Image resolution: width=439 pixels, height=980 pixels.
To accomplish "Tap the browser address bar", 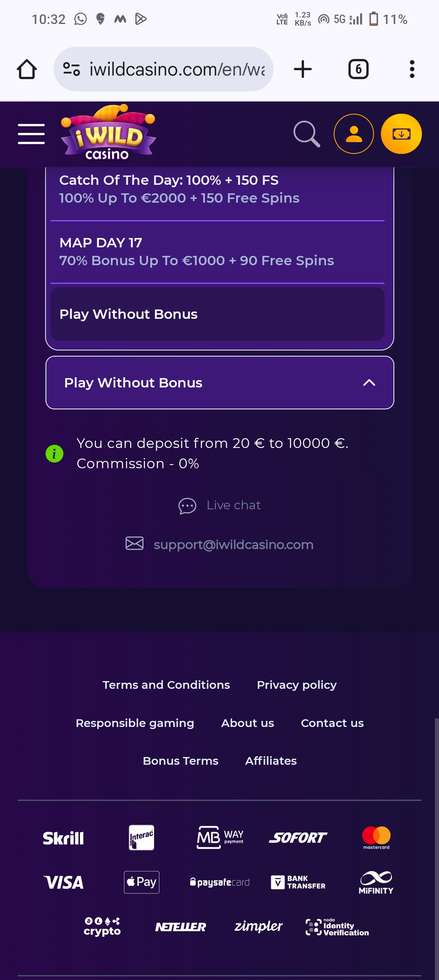I will click(x=163, y=69).
